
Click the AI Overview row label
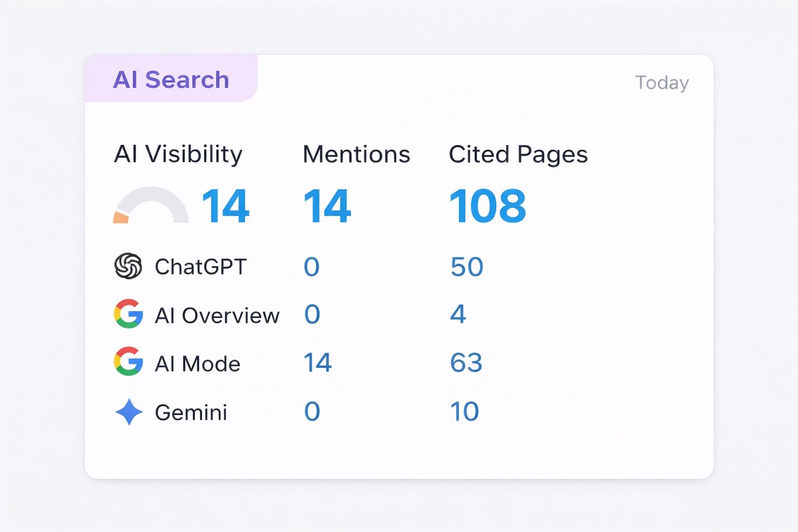(217, 315)
